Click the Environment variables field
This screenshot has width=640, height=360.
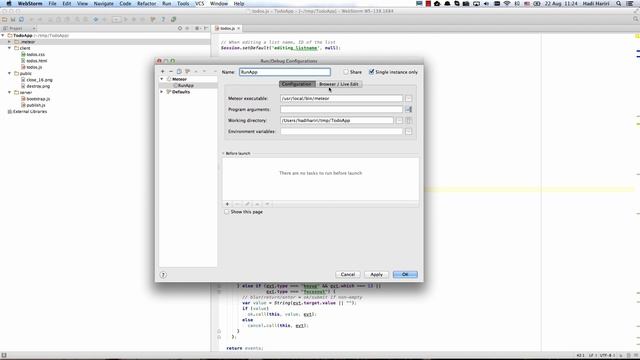[x=342, y=131]
